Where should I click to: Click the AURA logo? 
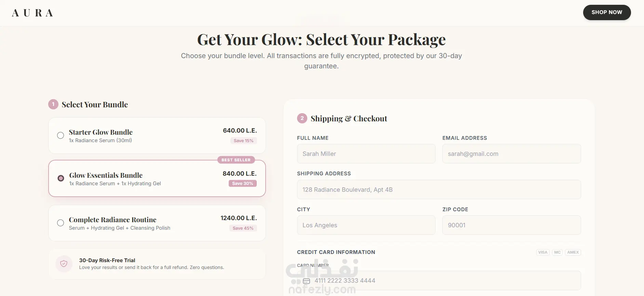32,13
